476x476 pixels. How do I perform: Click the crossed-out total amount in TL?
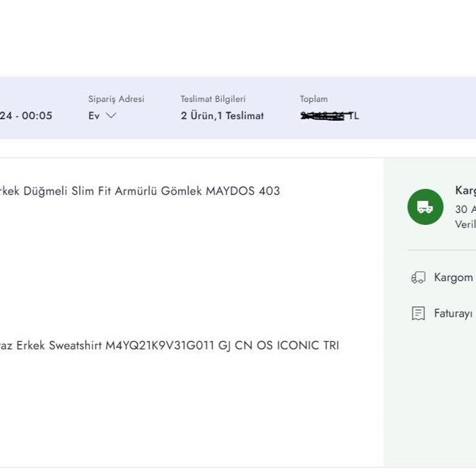329,116
